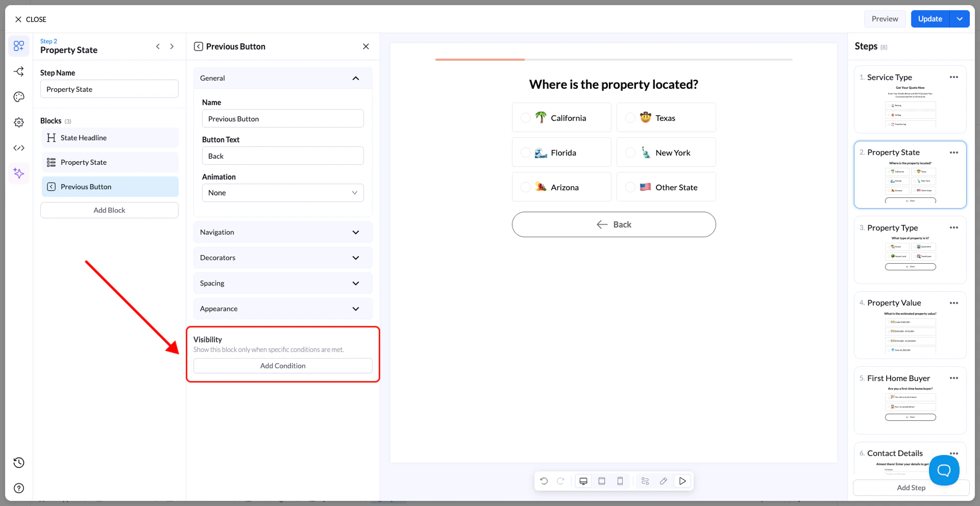Screen dimensions: 980x506
Task: Click the undo icon in bottom toolbar
Action: (x=544, y=481)
